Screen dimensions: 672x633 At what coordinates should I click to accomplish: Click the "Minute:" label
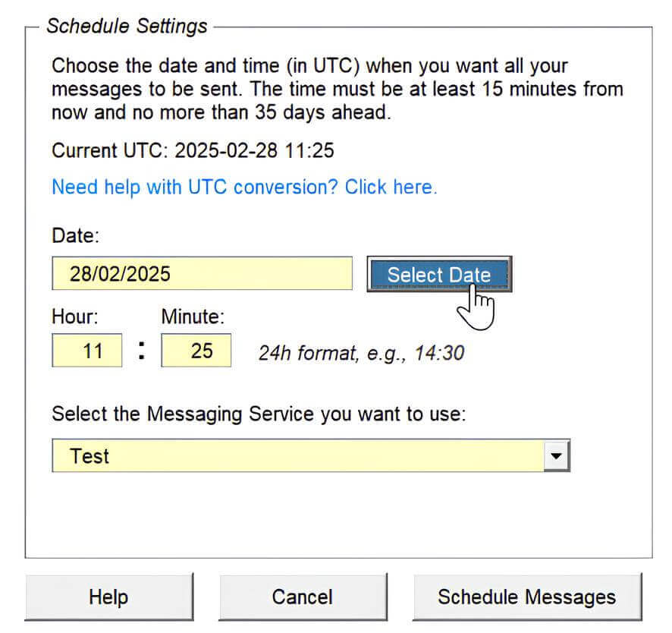point(193,316)
